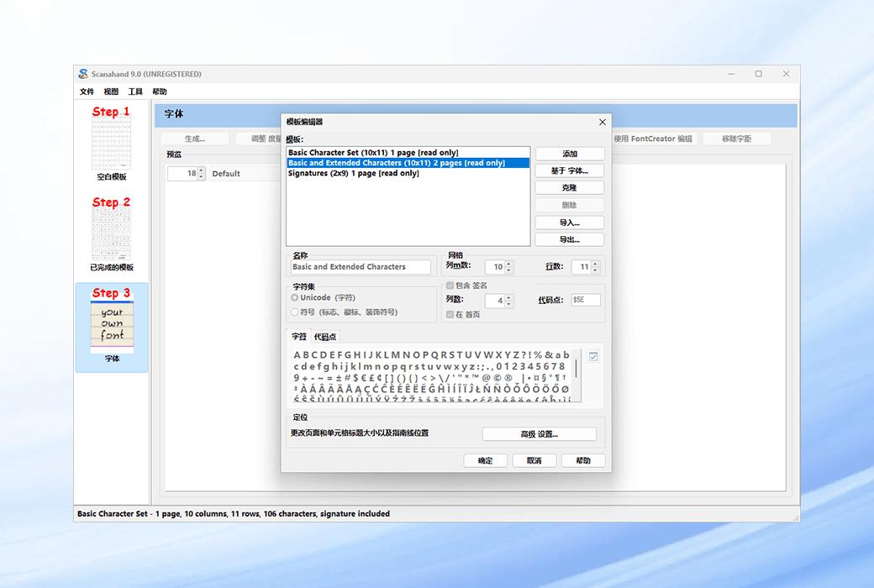Open Step 2 completed template (已完成的模板) page
The height and width of the screenshot is (588, 874).
112,234
